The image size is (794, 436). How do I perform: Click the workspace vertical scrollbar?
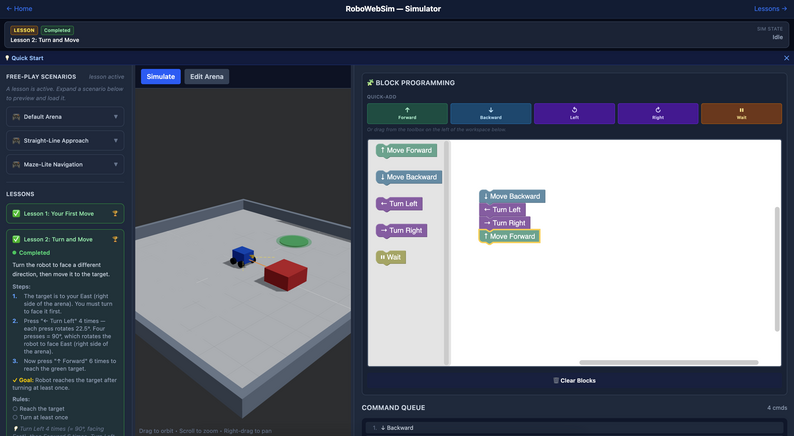point(777,269)
